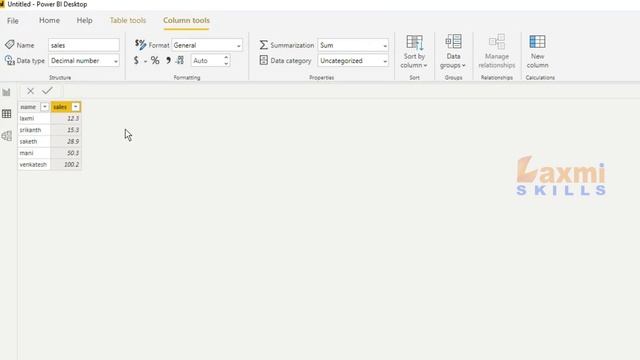This screenshot has width=640, height=360.
Task: Click sales value 15.3
Action: pos(66,130)
